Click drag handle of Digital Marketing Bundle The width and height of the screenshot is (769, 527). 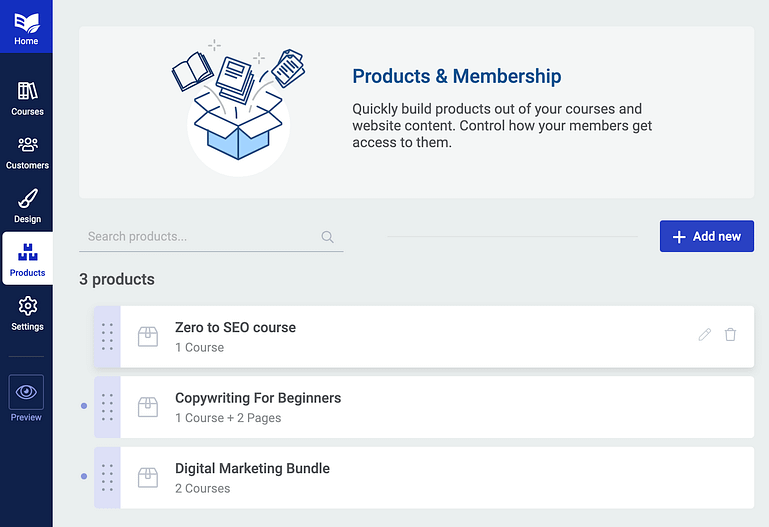107,478
